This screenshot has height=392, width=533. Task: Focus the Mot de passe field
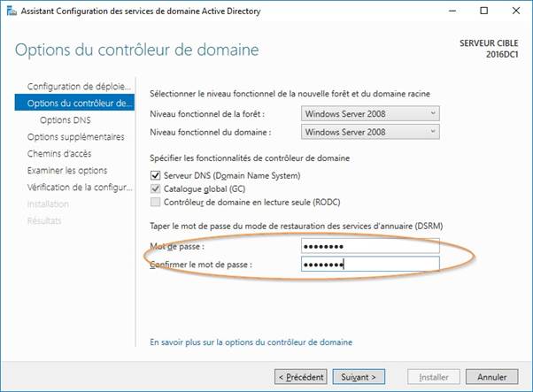coord(370,246)
